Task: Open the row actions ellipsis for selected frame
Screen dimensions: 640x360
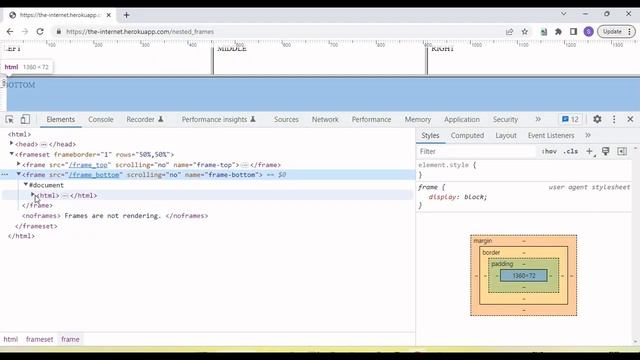Action: click(4, 175)
